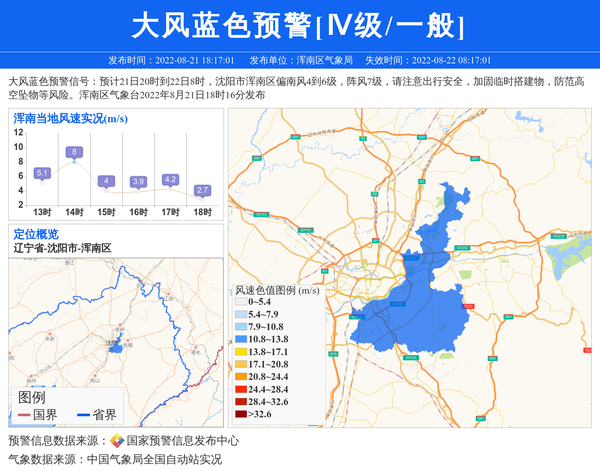Select the >32.6 dark red legend swatch
The width and height of the screenshot is (600, 471).
pyautogui.click(x=241, y=414)
